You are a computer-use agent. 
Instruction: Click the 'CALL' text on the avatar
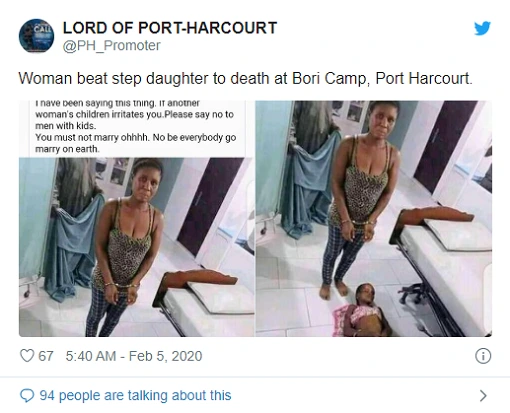(x=44, y=29)
